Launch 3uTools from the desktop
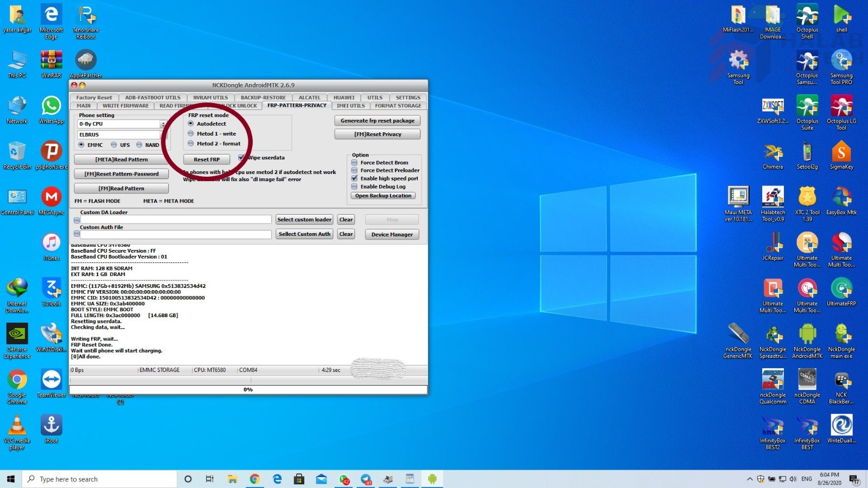Viewport: 868px width, 488px height. [52, 292]
